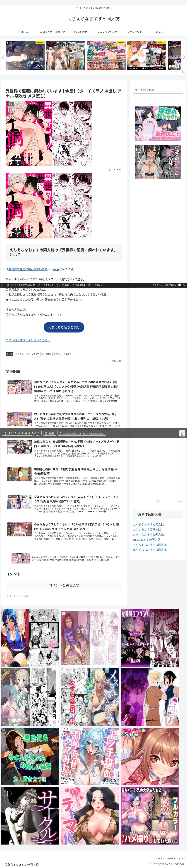
Task: Open the アダルトなおすすめ同人誌 sidebar link
Action: [x=150, y=545]
